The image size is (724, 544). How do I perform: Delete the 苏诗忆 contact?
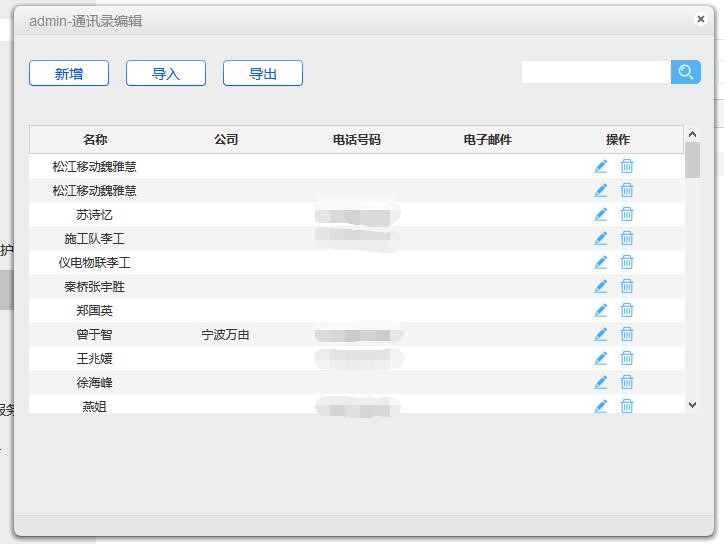627,214
